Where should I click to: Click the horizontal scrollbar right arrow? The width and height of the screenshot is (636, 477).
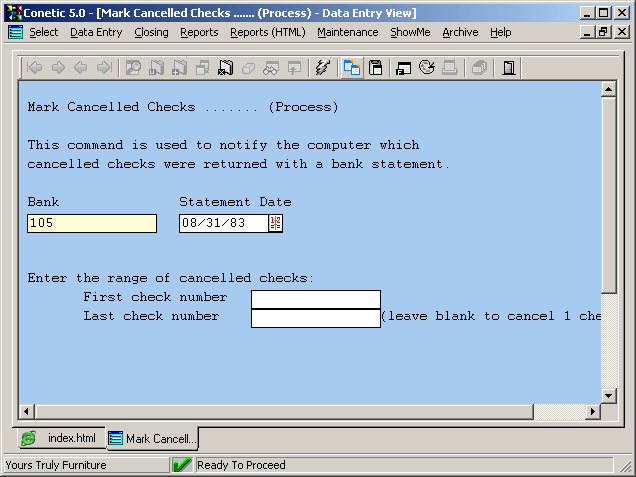[592, 411]
